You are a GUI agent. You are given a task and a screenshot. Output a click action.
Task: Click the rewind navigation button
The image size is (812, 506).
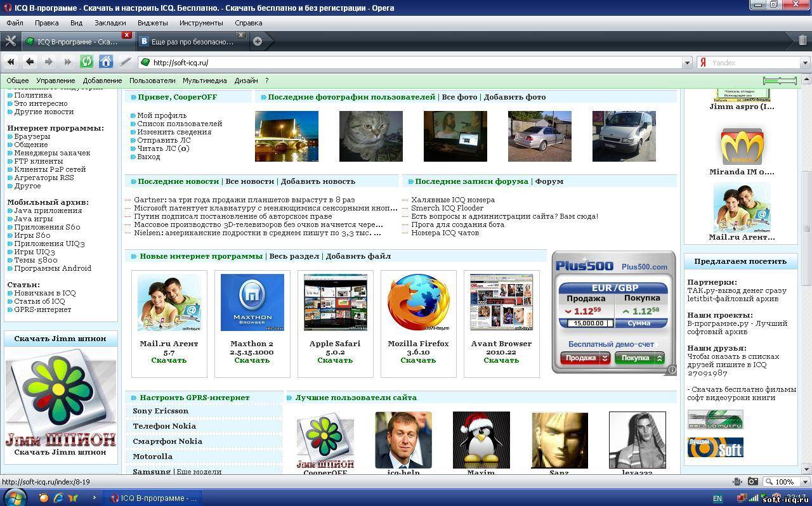coord(11,62)
